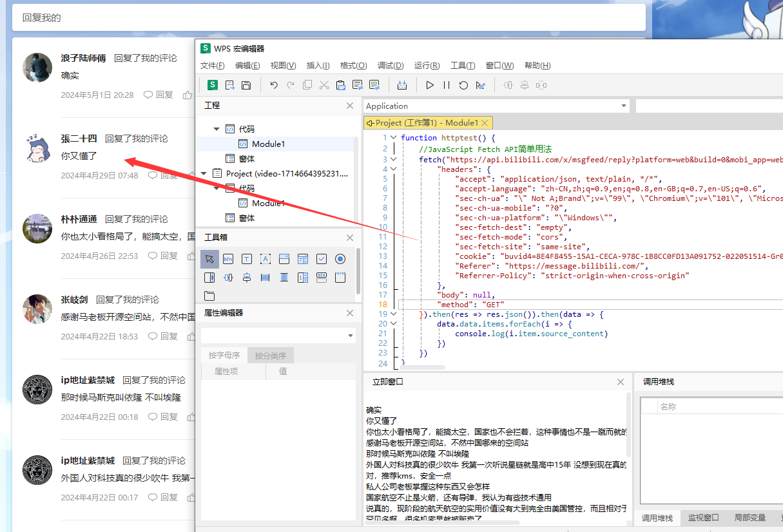This screenshot has width=783, height=532.
Task: Click the reset macro toolbar icon
Action: click(x=463, y=84)
